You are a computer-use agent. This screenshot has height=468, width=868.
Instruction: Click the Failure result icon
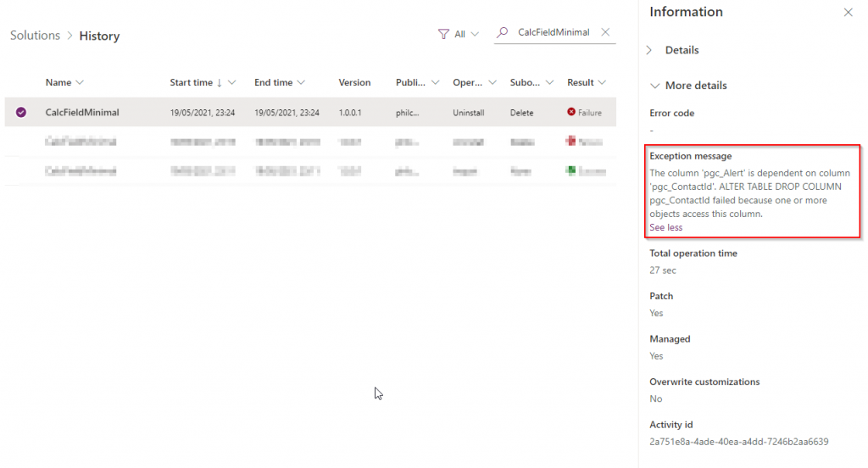pos(571,112)
